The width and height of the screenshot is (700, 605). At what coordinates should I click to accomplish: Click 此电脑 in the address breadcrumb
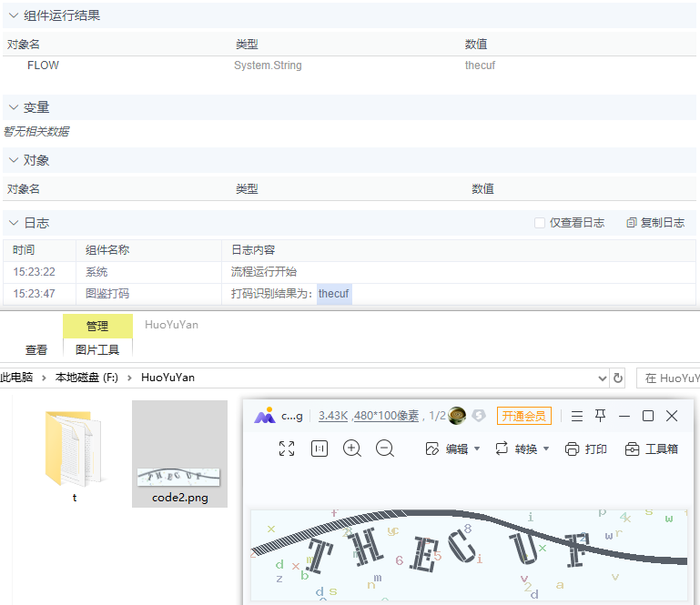point(16,378)
